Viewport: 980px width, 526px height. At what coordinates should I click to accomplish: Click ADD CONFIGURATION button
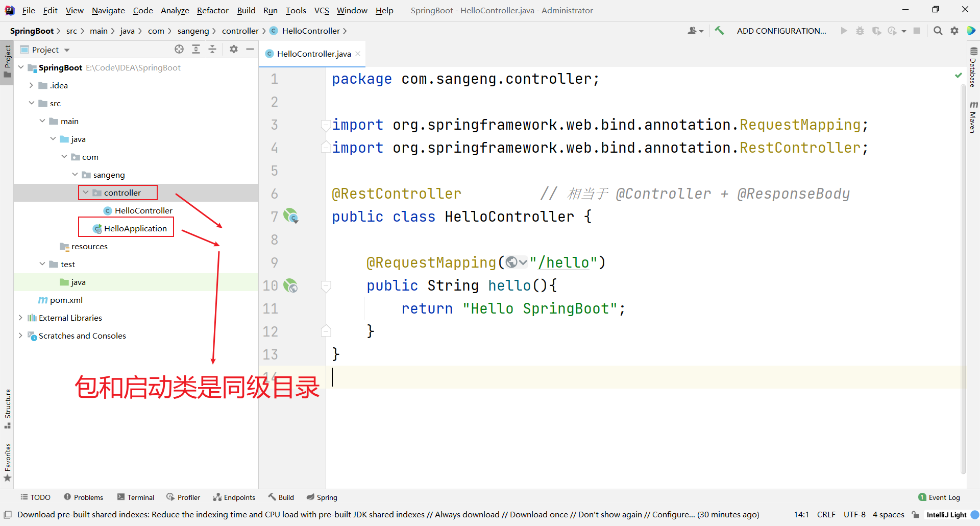tap(781, 31)
